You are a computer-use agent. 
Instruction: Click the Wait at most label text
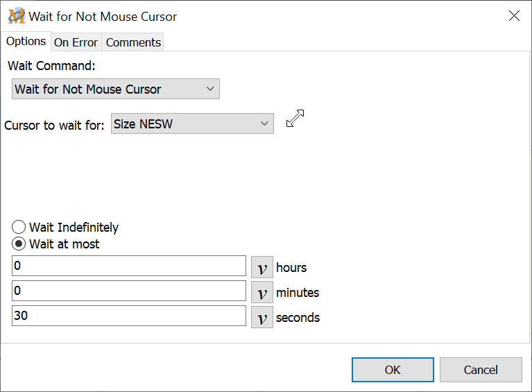(65, 244)
